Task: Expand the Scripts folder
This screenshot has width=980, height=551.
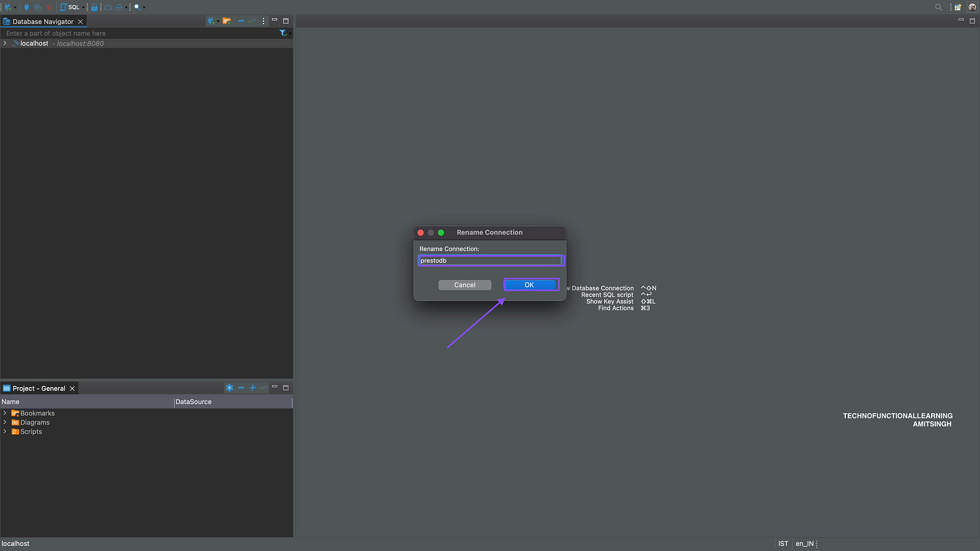Action: click(5, 432)
